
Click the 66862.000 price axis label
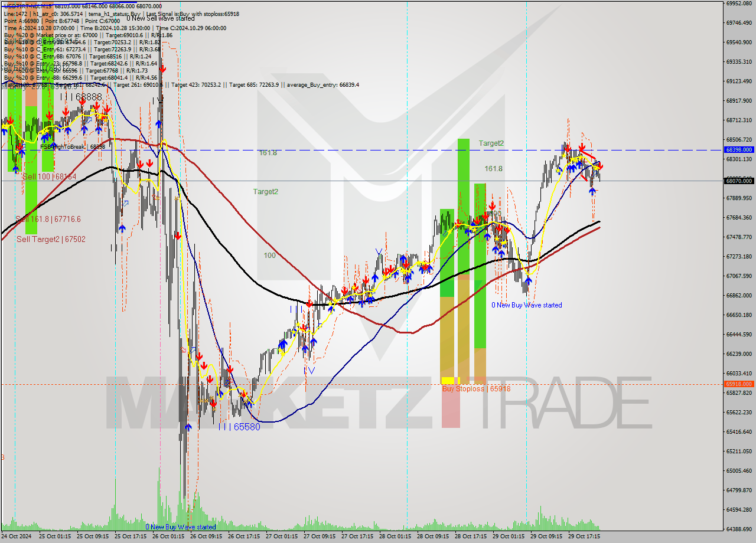[739, 295]
